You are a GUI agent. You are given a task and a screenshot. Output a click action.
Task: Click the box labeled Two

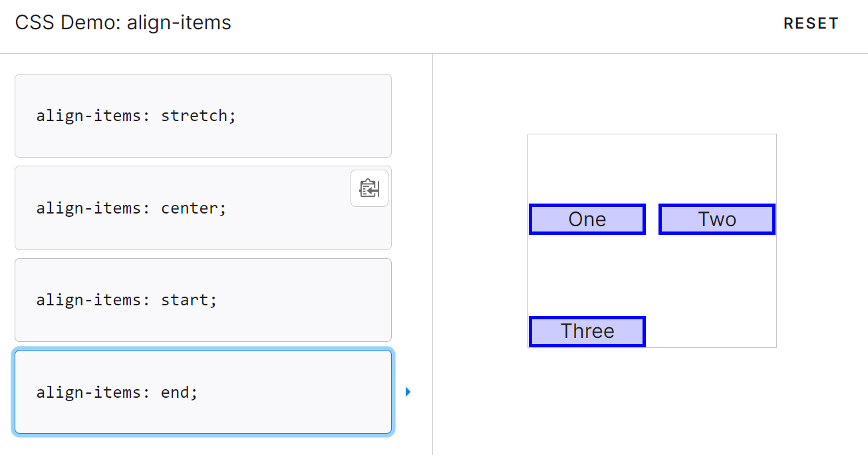click(717, 220)
